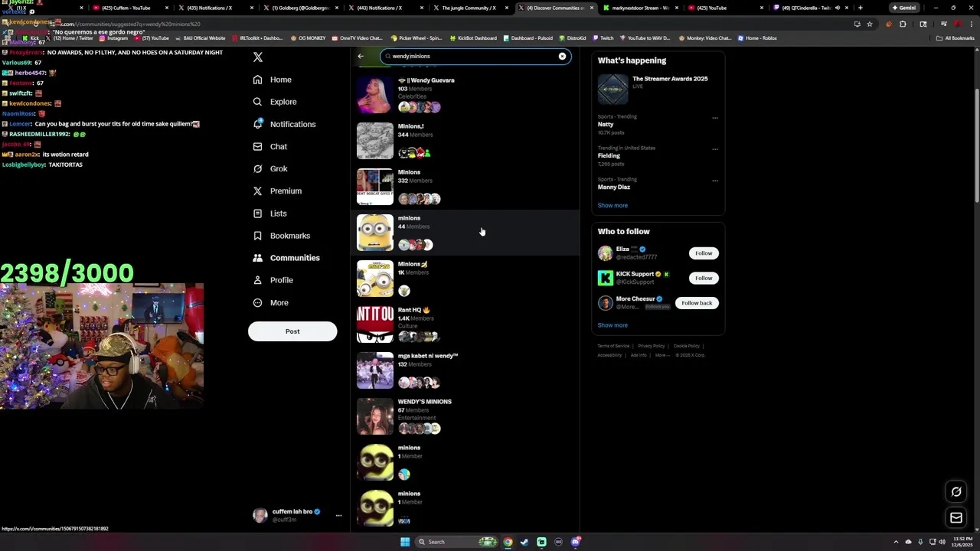Open the Chat section
980x551 pixels.
coord(269,146)
